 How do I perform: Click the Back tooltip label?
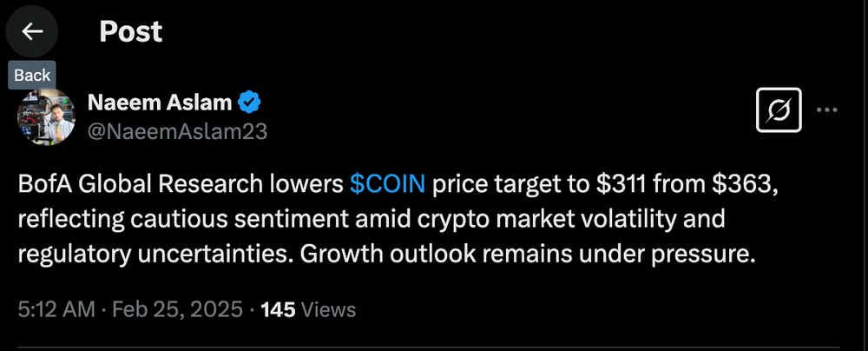(32, 75)
